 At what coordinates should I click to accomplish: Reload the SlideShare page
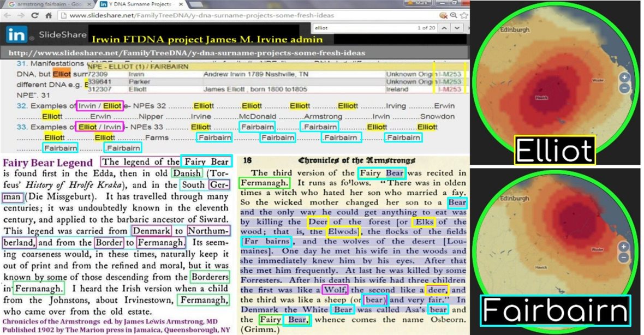[x=35, y=15]
